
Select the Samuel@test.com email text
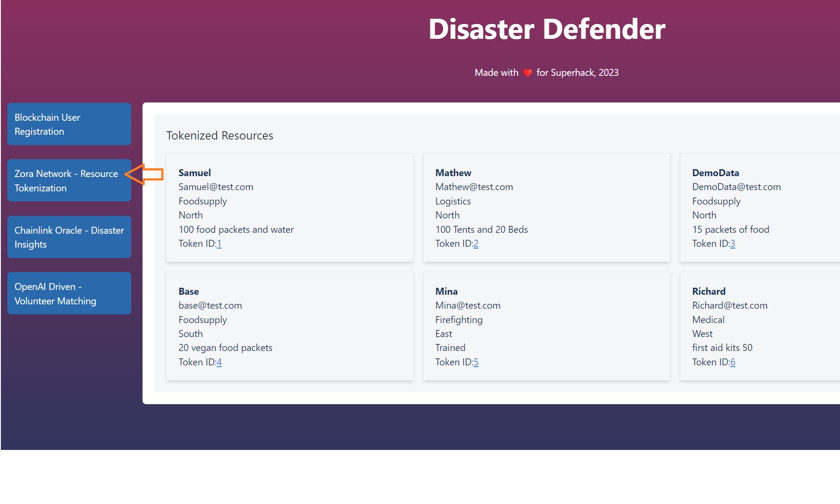pos(216,187)
